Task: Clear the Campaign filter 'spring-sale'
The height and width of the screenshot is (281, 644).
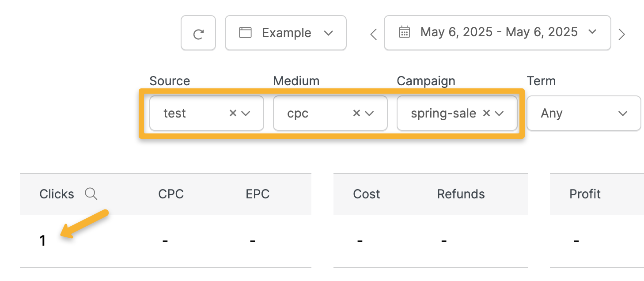Action: [x=486, y=113]
